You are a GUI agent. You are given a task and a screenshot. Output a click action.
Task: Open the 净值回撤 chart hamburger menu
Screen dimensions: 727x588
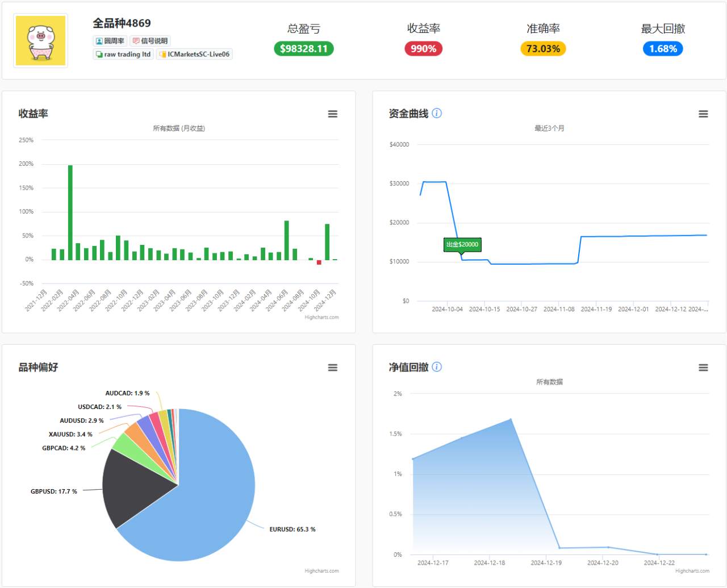coord(703,368)
